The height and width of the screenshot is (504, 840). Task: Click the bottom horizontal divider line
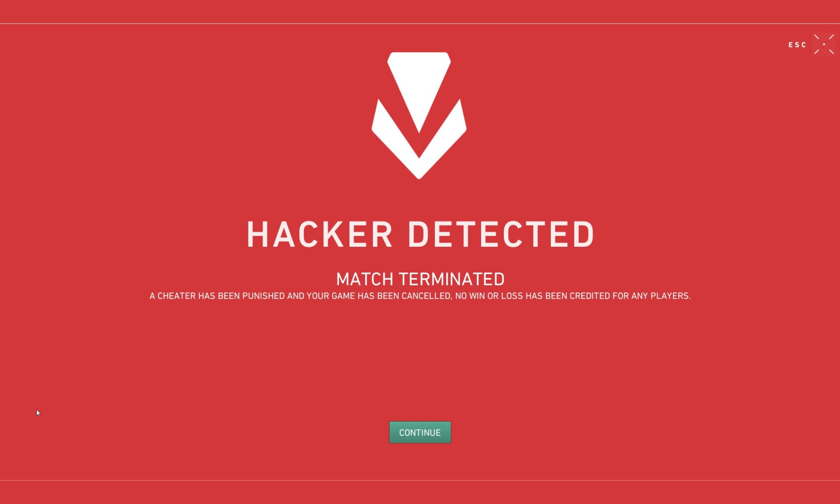tap(420, 480)
